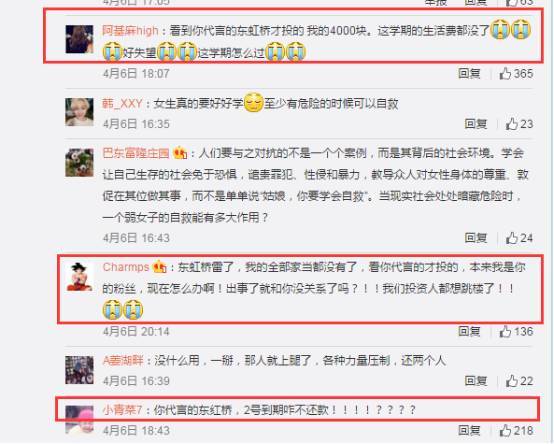Like 巴东富隆庄园's comment with 24 likes
This screenshot has height=444, width=554.
(519, 238)
